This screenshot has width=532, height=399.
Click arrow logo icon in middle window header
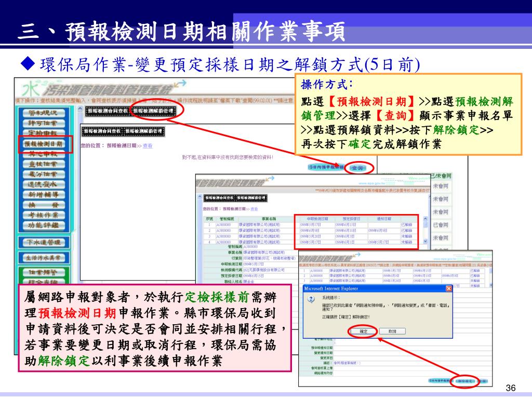pos(270,179)
